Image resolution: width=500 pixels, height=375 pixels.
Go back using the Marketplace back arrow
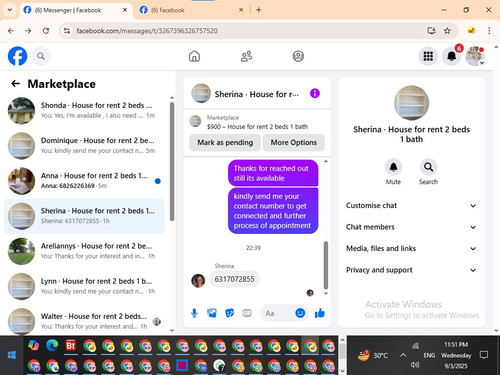(x=15, y=84)
